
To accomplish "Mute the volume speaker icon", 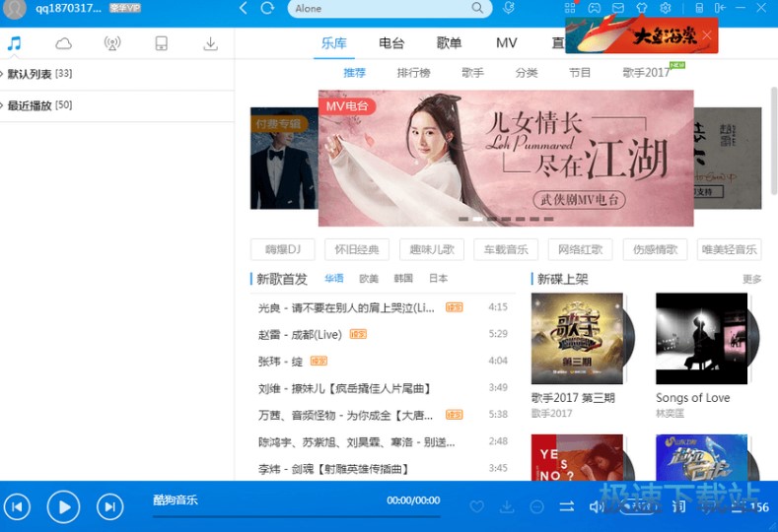I will click(596, 506).
